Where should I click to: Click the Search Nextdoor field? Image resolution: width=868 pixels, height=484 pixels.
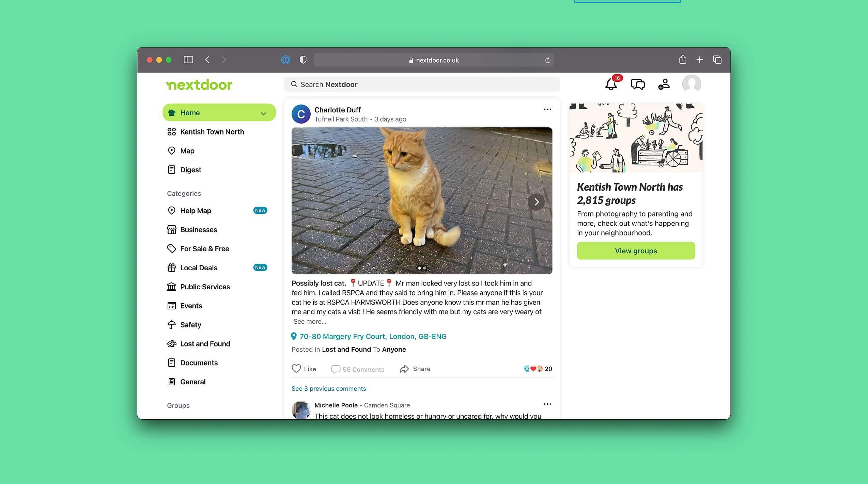pos(422,84)
